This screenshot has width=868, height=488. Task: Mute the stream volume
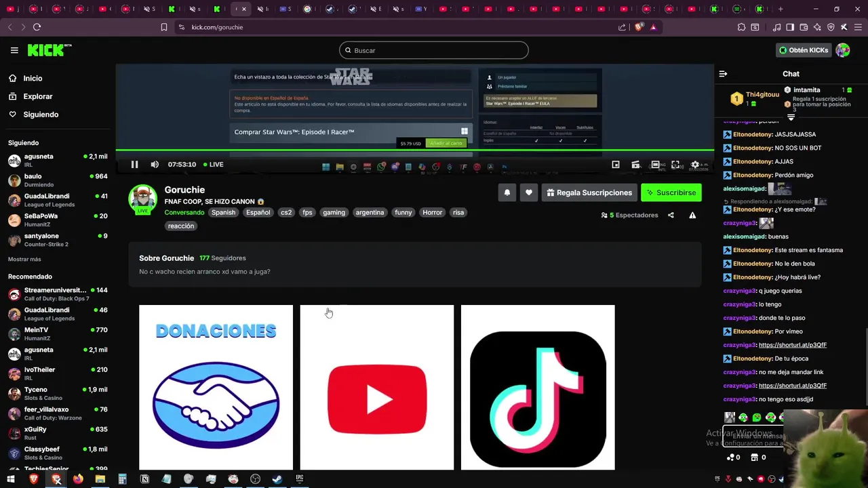(x=155, y=164)
